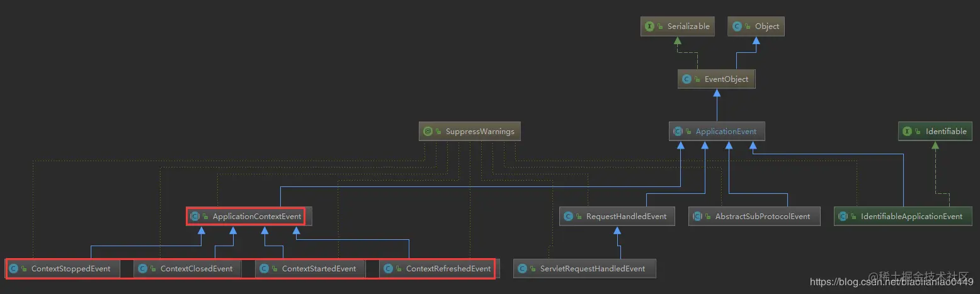Viewport: 980px width, 294px height.
Task: Select the Object class node
Action: [x=756, y=26]
